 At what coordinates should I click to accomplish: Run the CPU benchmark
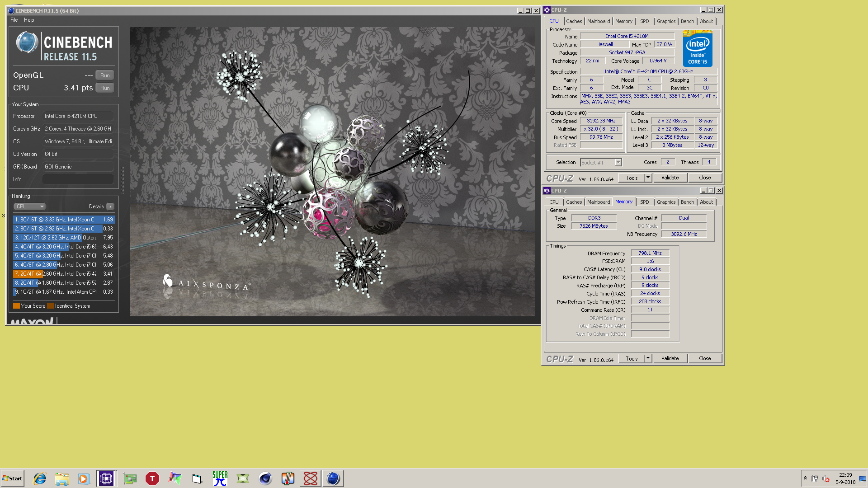(x=105, y=88)
